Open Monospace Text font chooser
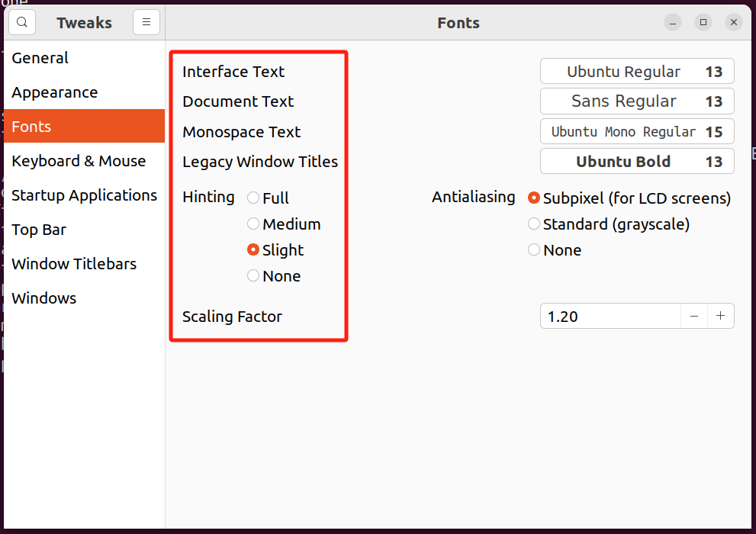Screen dimensions: 756x534 [x=637, y=131]
